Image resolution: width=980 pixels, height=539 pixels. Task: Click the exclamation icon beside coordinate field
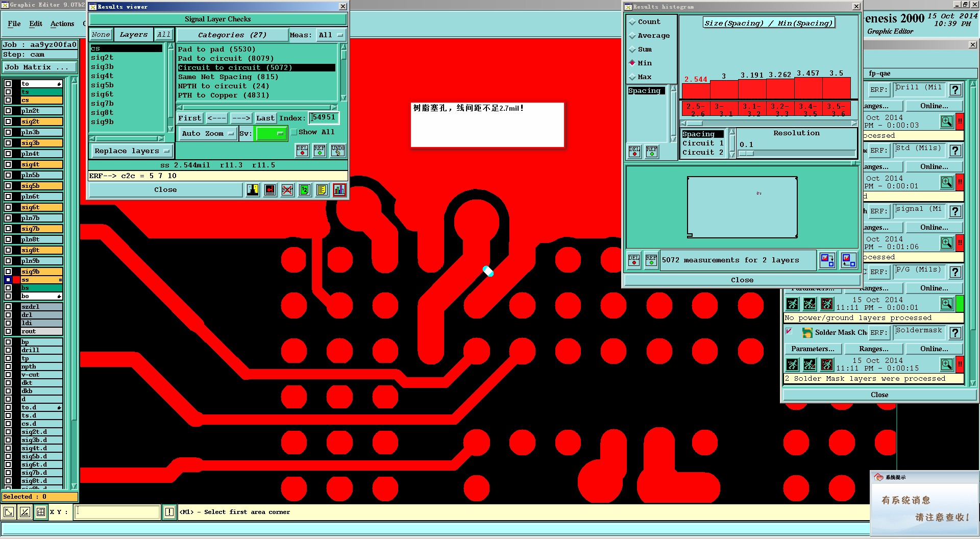point(169,512)
